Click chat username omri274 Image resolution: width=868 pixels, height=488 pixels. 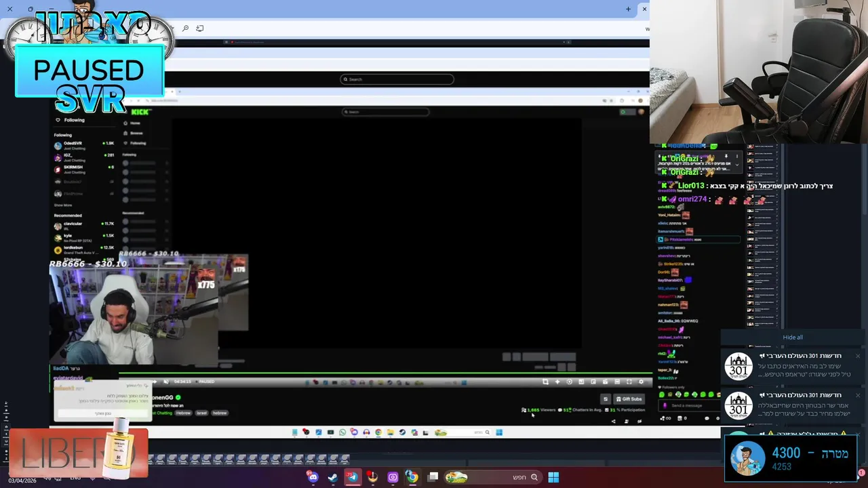pos(693,199)
